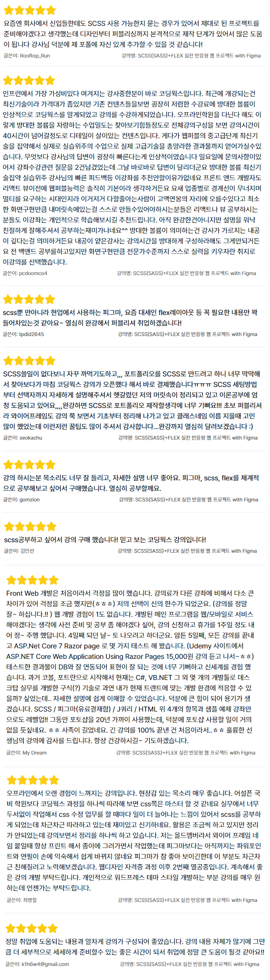Click author name seokachu

(31, 438)
